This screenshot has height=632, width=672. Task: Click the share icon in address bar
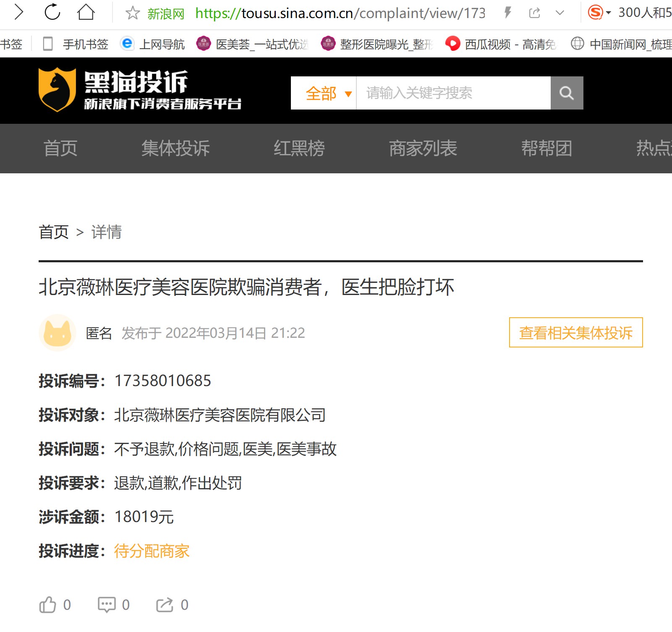(534, 13)
